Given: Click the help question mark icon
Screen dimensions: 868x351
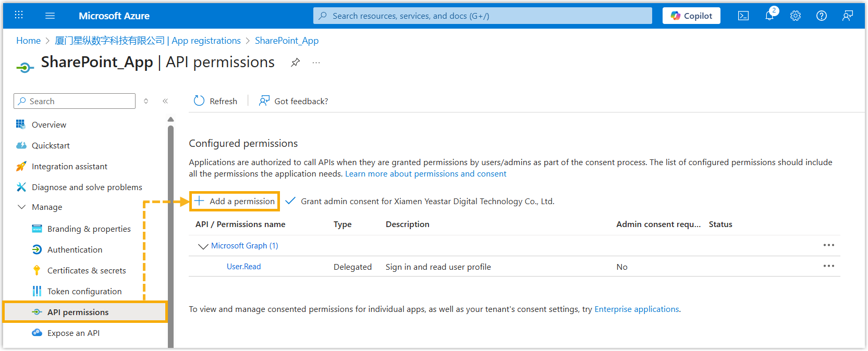Looking at the screenshot, I should [821, 16].
